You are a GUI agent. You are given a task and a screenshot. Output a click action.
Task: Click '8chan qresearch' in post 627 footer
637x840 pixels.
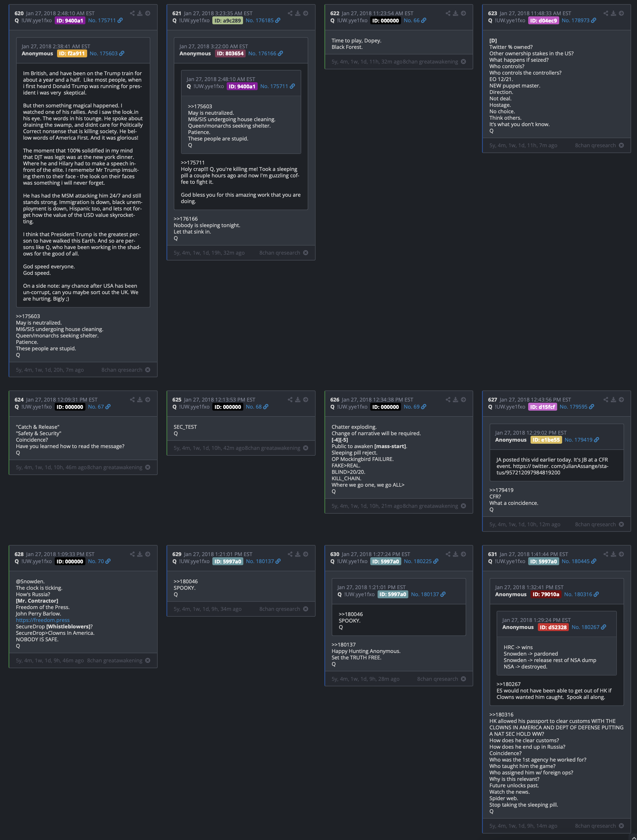coord(595,524)
